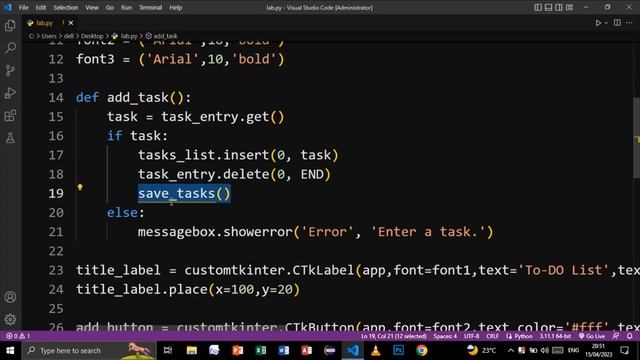Open Word from the taskbar
The width and height of the screenshot is (640, 360).
[284, 350]
